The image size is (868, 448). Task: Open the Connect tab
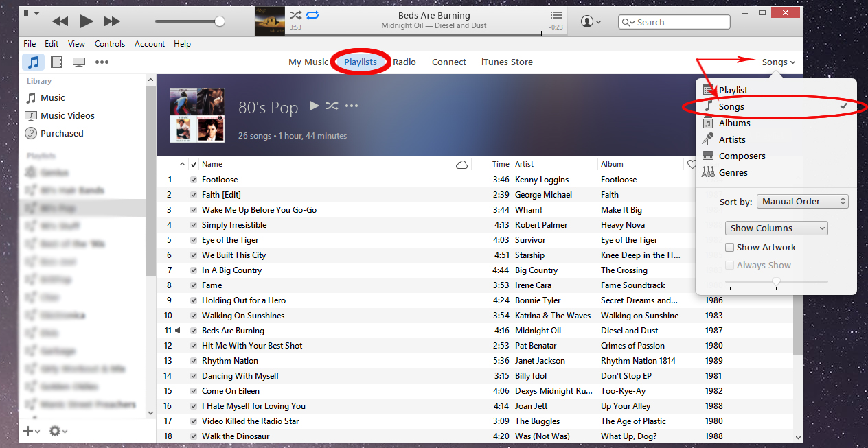tap(449, 62)
